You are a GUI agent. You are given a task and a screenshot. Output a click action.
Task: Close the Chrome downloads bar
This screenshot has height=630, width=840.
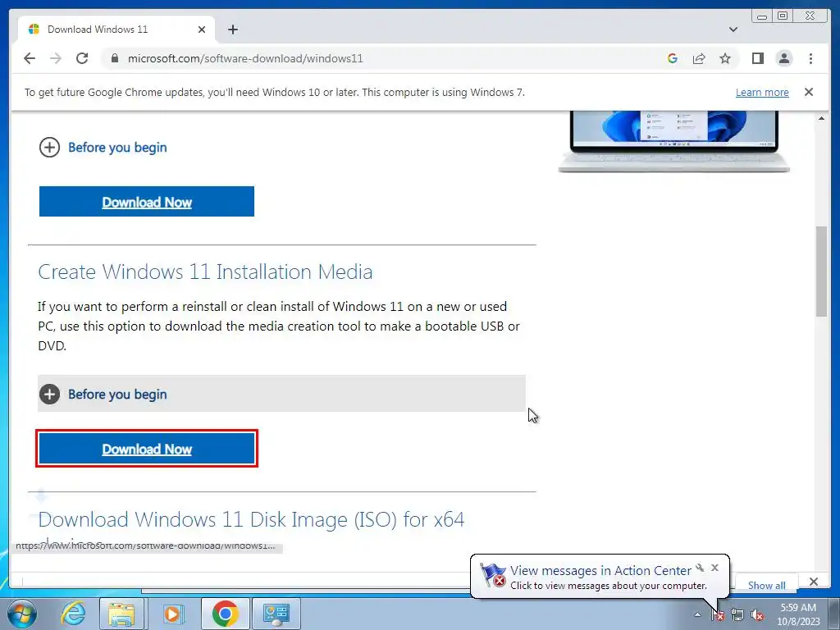coord(814,582)
